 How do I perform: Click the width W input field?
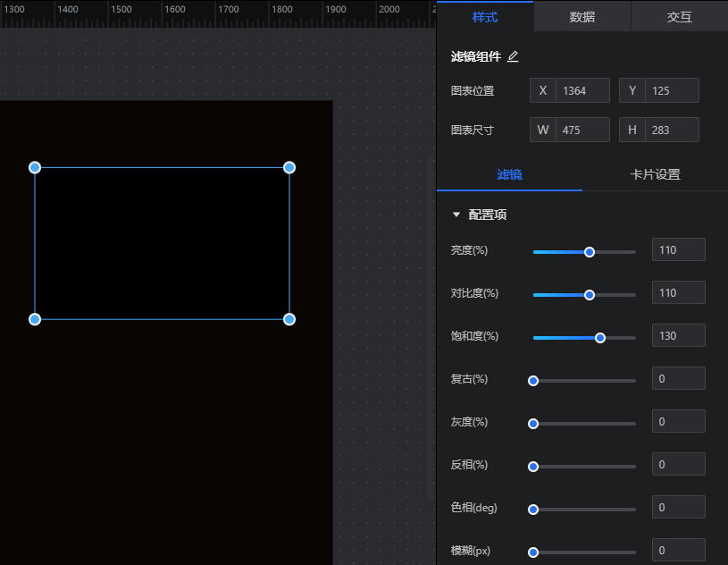582,130
